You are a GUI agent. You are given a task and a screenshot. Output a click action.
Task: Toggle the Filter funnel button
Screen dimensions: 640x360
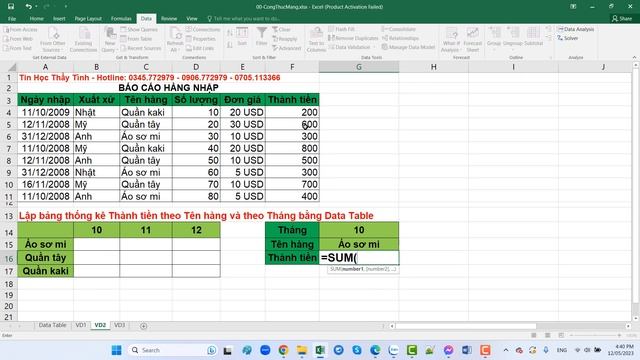[262, 37]
